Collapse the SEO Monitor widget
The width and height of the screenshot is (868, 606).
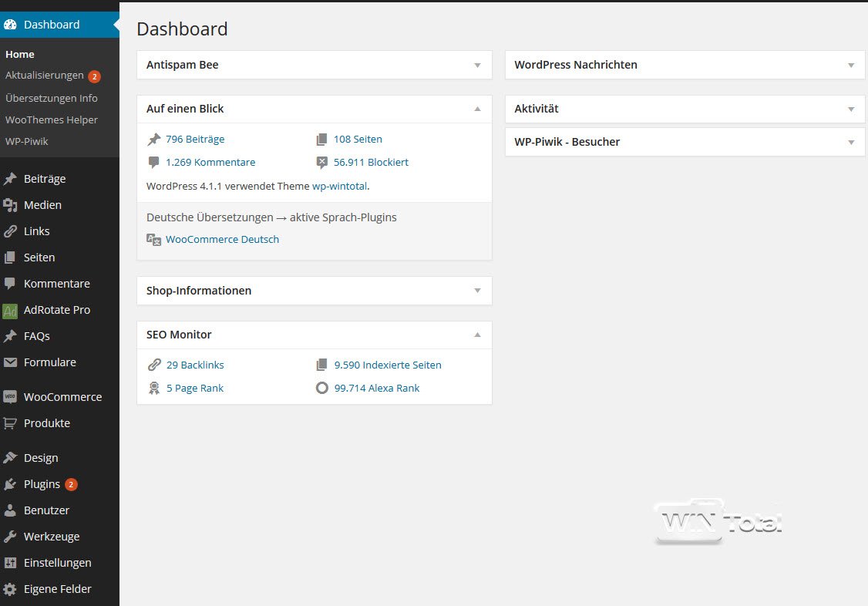pos(477,335)
